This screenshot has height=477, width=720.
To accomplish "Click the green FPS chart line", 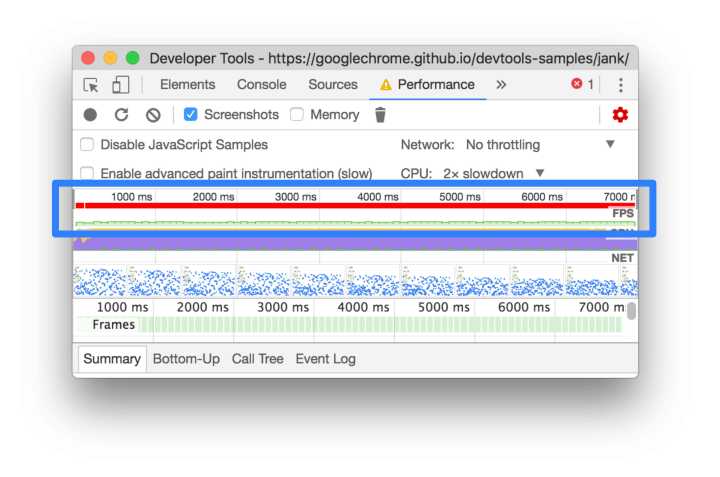I will (355, 223).
